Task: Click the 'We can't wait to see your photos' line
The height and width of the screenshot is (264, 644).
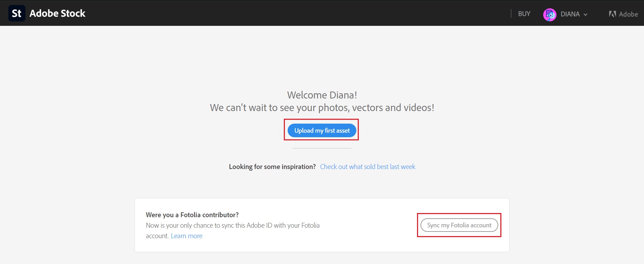Action: (x=322, y=108)
